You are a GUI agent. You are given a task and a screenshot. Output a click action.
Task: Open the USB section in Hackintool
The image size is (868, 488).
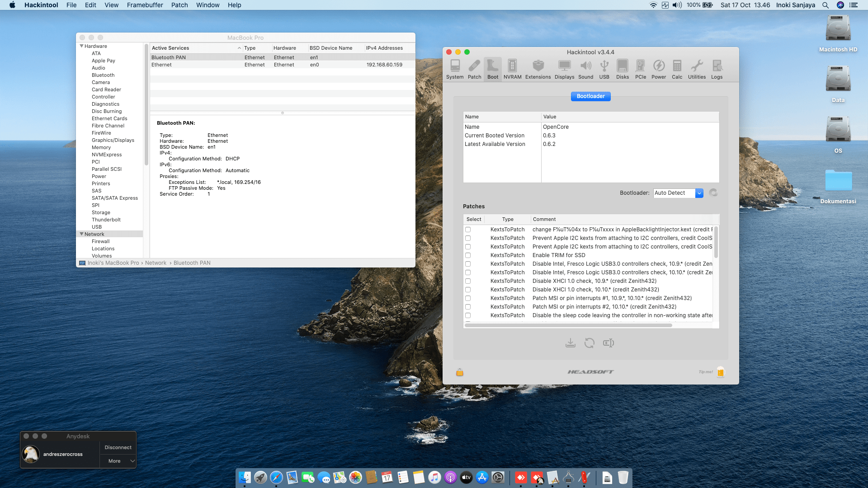604,70
